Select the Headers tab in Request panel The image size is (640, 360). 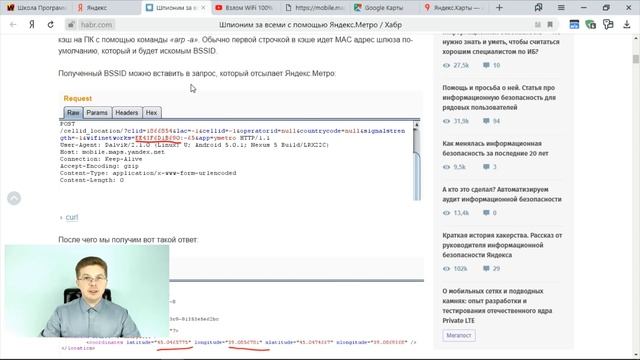(x=127, y=113)
